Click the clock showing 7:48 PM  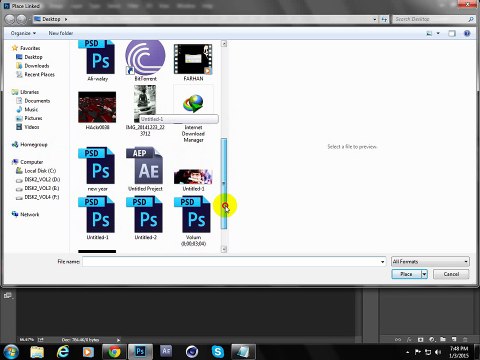[x=459, y=349]
